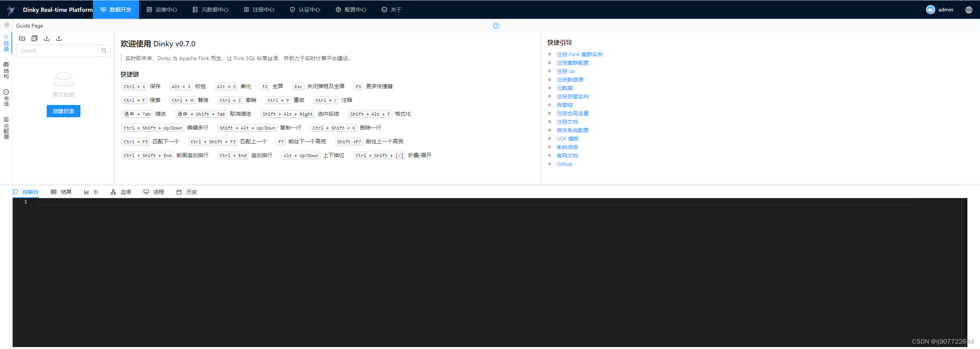Open the 系统信息 link
Screen dimensions: 980x349
[567, 147]
